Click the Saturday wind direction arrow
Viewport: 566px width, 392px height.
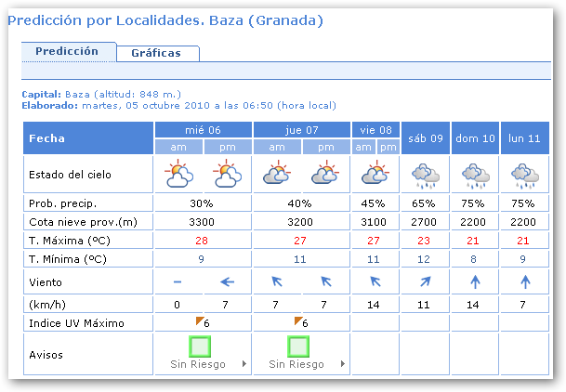tap(424, 281)
